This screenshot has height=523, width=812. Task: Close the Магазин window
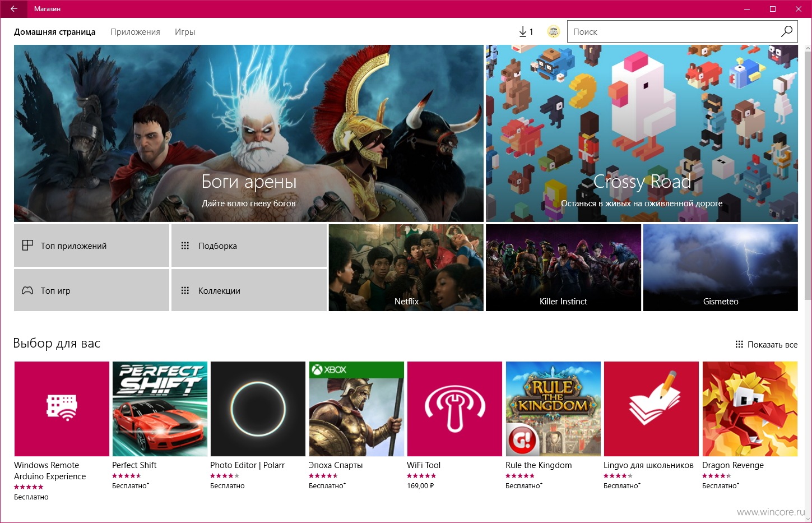click(x=799, y=9)
